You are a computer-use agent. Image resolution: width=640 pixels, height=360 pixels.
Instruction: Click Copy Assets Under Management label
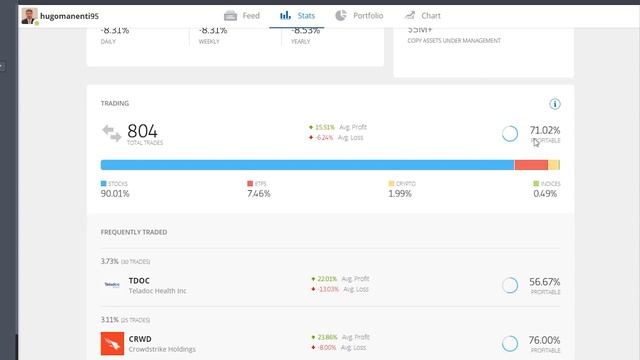[454, 40]
